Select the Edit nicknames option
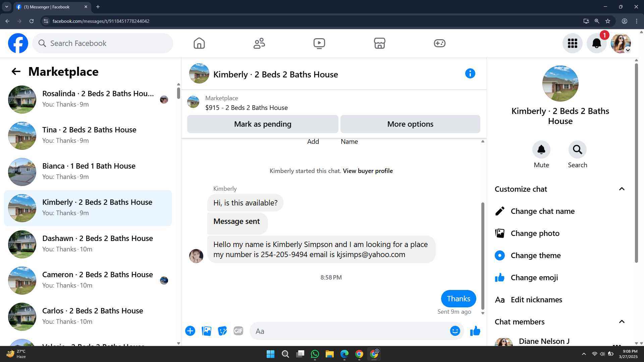644x362 pixels. coord(560,300)
